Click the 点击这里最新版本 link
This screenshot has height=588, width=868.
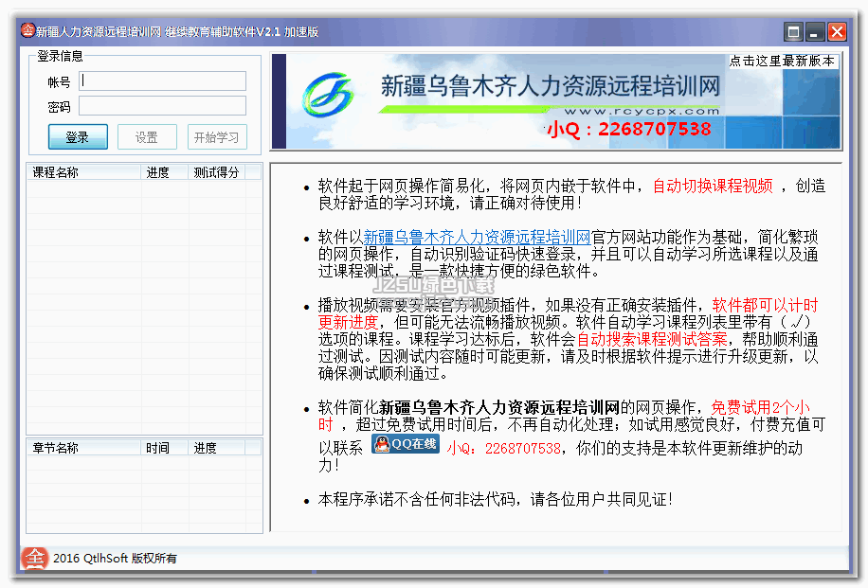coord(782,61)
